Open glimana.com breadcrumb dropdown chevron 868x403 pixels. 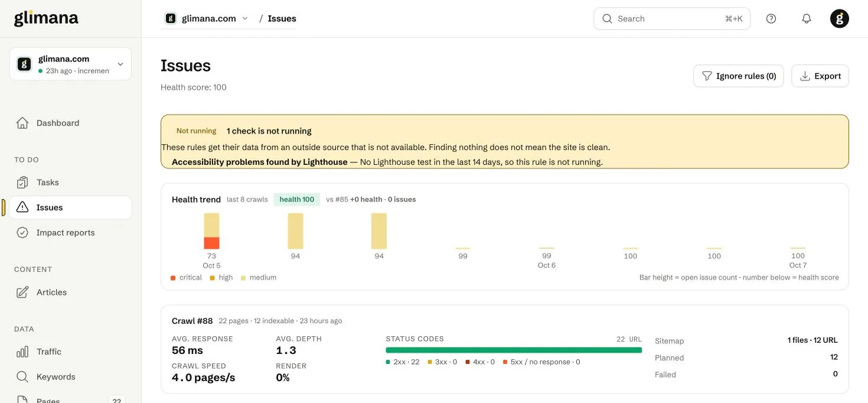[x=245, y=18]
